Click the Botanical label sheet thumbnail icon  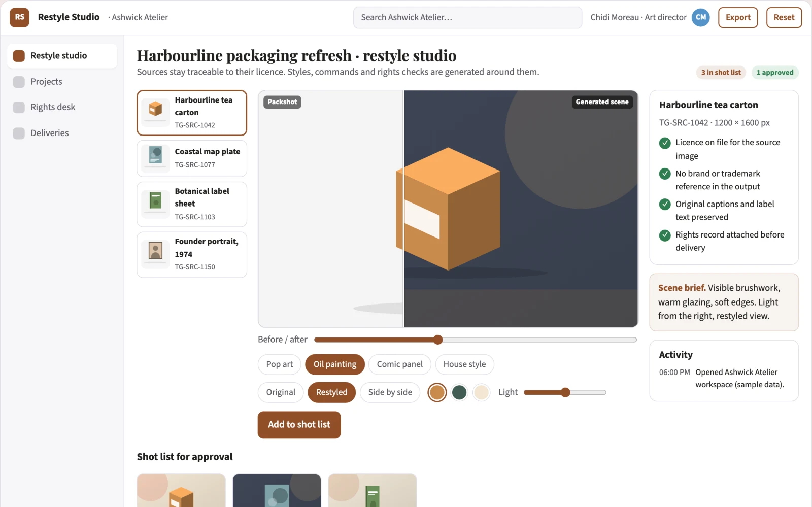tap(155, 204)
